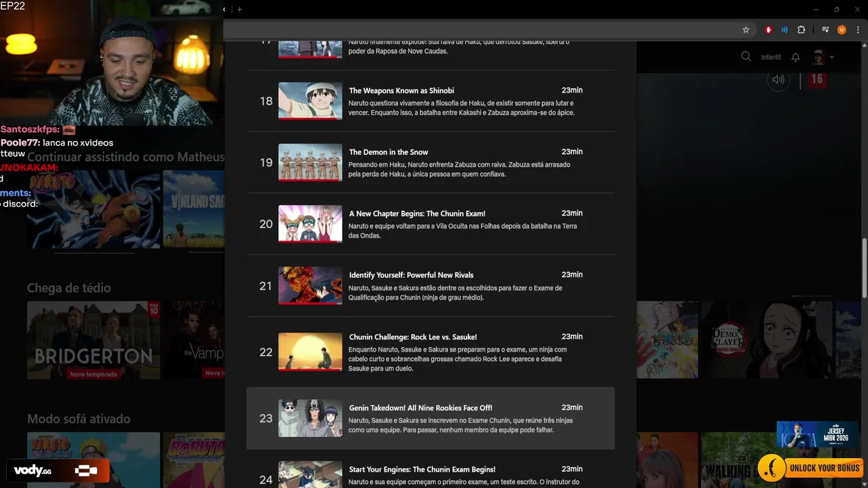Open Naruto card in Modo sofá ativado row
868x488 pixels.
tap(94, 460)
